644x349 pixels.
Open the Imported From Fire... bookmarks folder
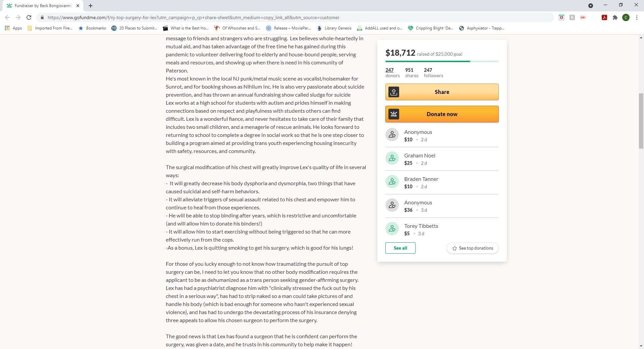pyautogui.click(x=50, y=28)
